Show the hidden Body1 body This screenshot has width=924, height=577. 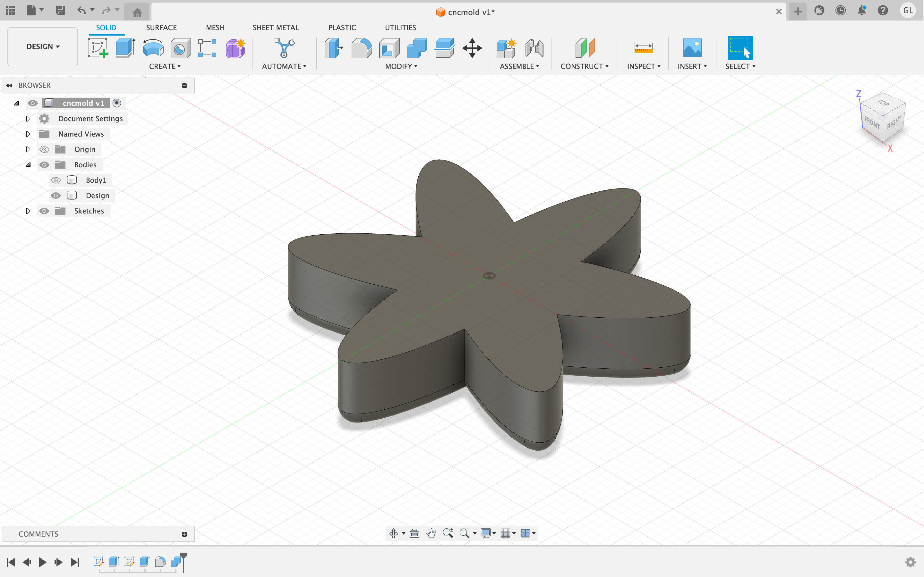pos(56,180)
